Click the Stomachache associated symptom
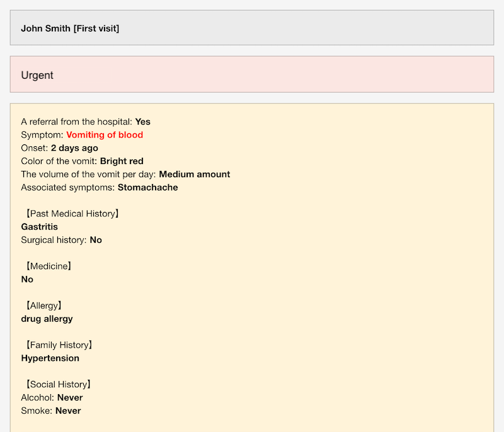Viewport: 504px width, 432px height. [x=148, y=187]
